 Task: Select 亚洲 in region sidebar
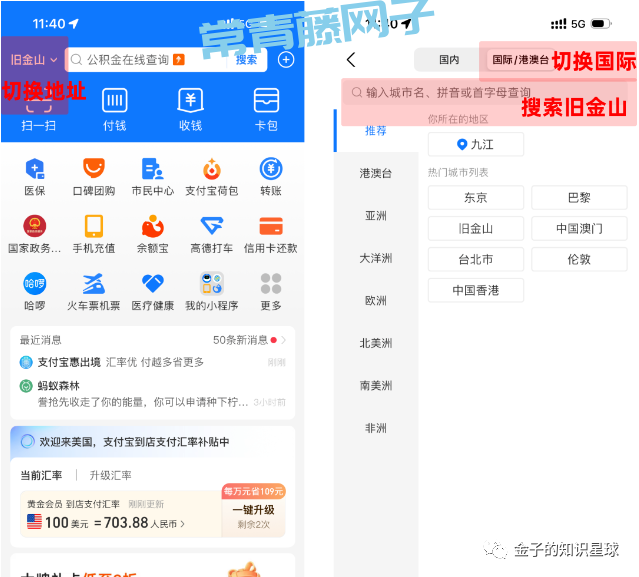click(376, 216)
